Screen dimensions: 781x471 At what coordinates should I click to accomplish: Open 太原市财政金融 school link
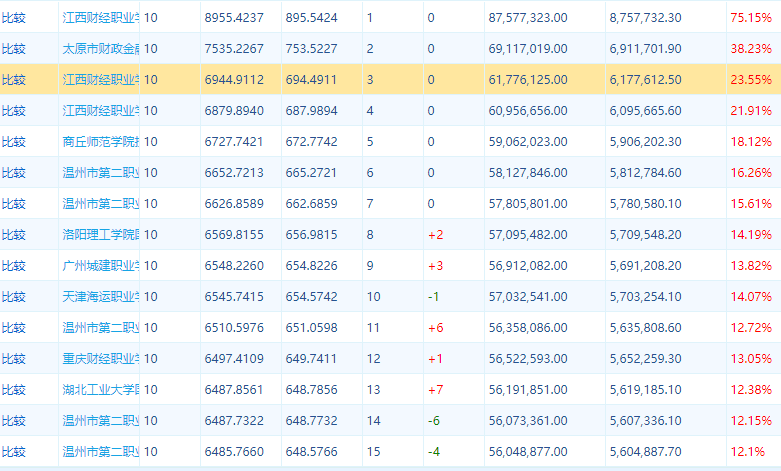[100, 48]
